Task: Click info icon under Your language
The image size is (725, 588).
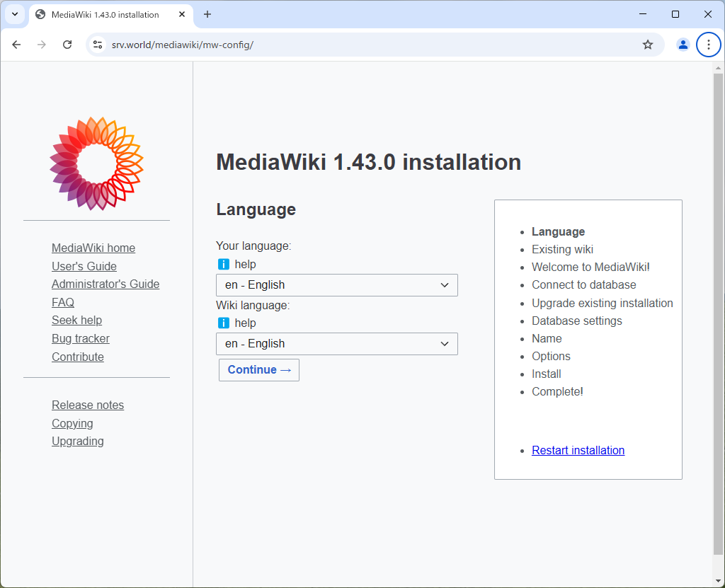Action: pos(223,265)
